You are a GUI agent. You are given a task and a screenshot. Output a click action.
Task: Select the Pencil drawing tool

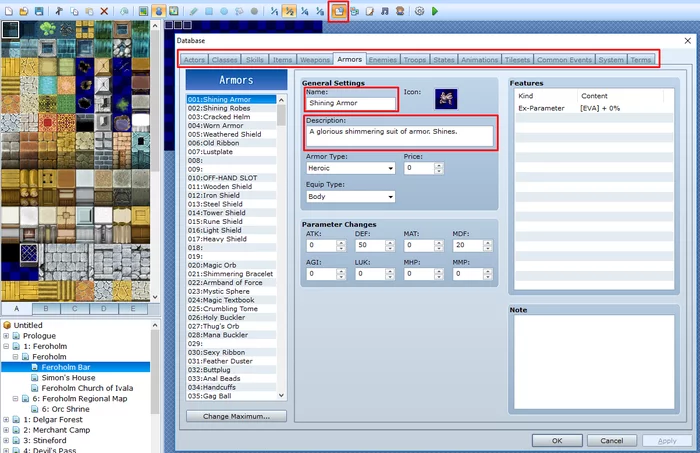point(193,11)
